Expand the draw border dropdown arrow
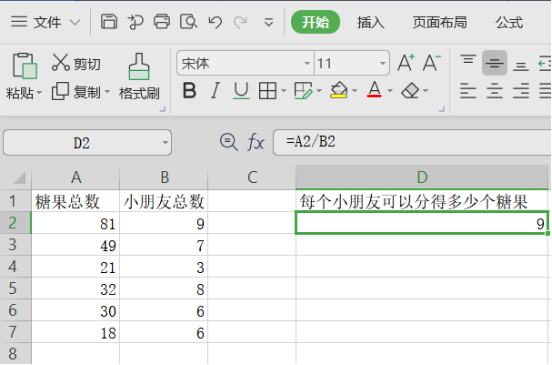 [319, 91]
